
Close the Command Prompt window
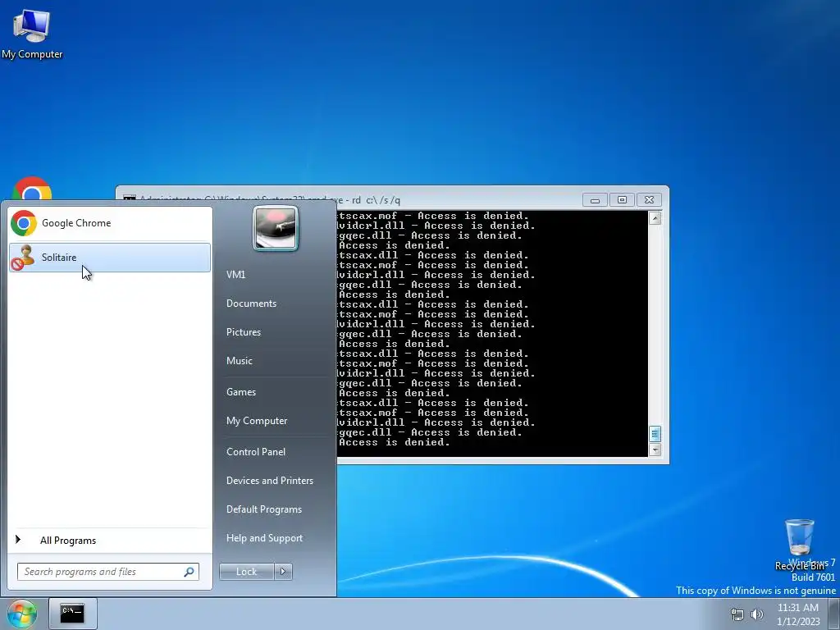click(650, 200)
